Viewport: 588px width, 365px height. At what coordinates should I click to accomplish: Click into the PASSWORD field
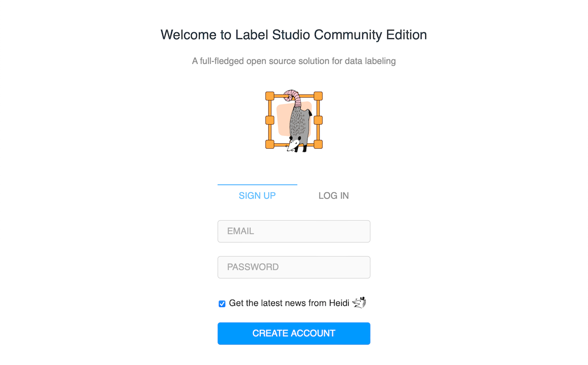coord(293,267)
